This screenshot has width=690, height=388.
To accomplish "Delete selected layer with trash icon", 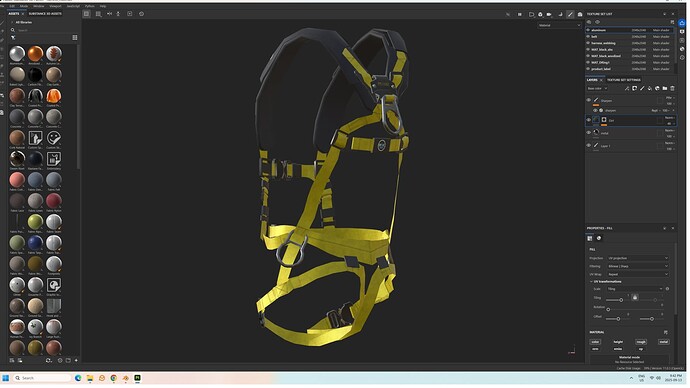I will click(x=672, y=88).
